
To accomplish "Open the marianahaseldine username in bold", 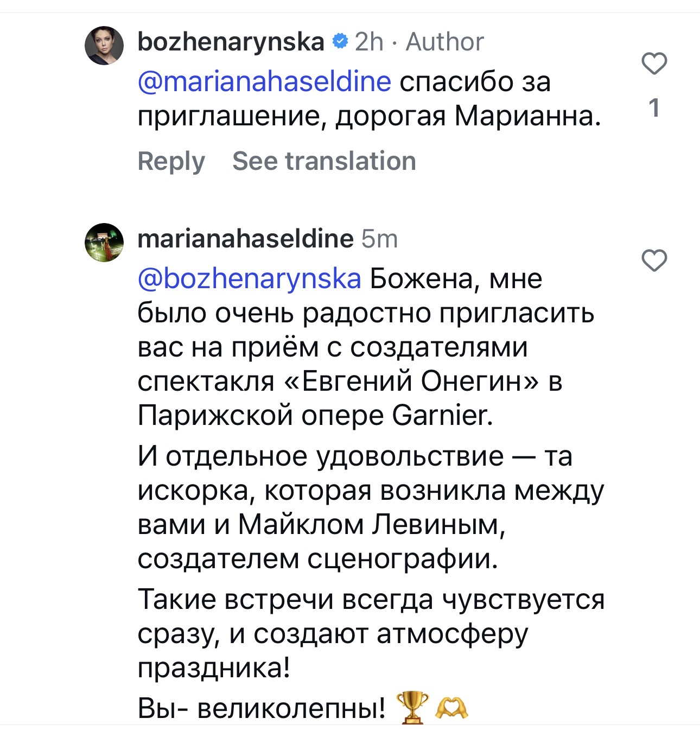I will pos(245,239).
